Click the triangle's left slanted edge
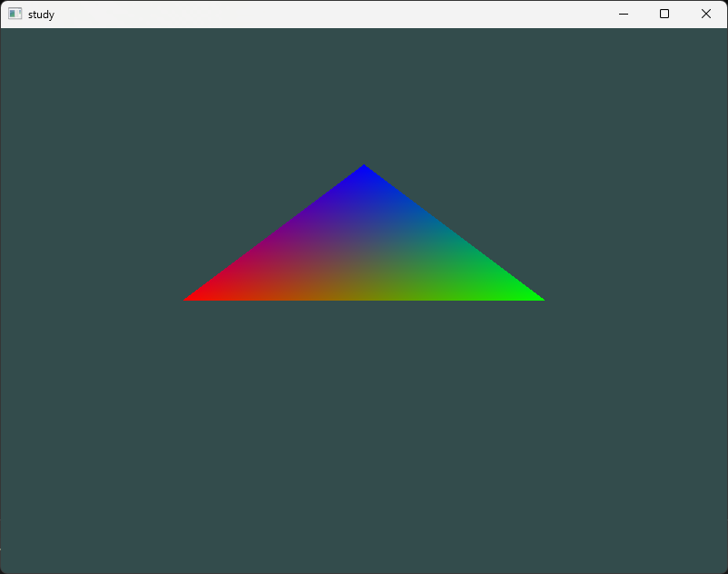Viewport: 728px width, 574px height. tap(272, 232)
